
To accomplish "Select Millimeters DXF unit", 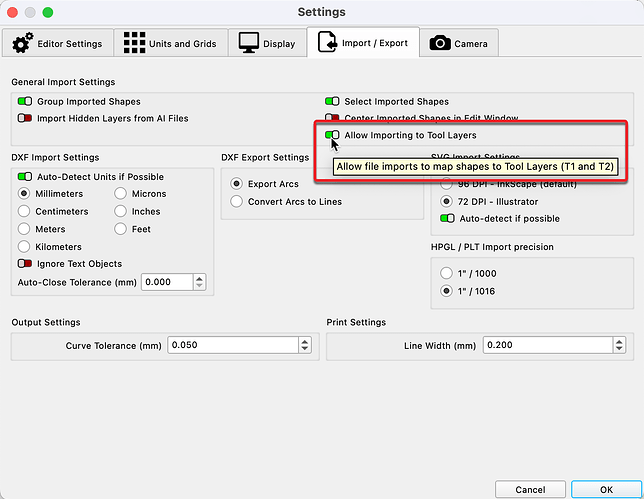I will (24, 193).
